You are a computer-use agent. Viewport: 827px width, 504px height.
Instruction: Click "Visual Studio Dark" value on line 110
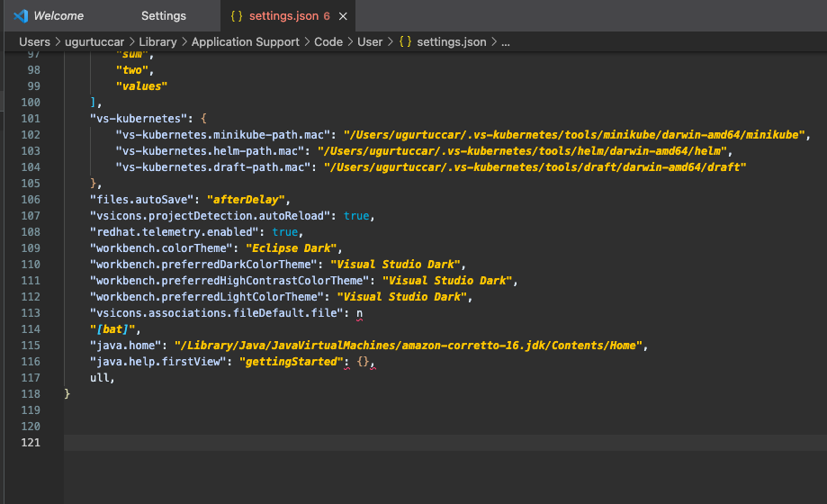tap(395, 264)
